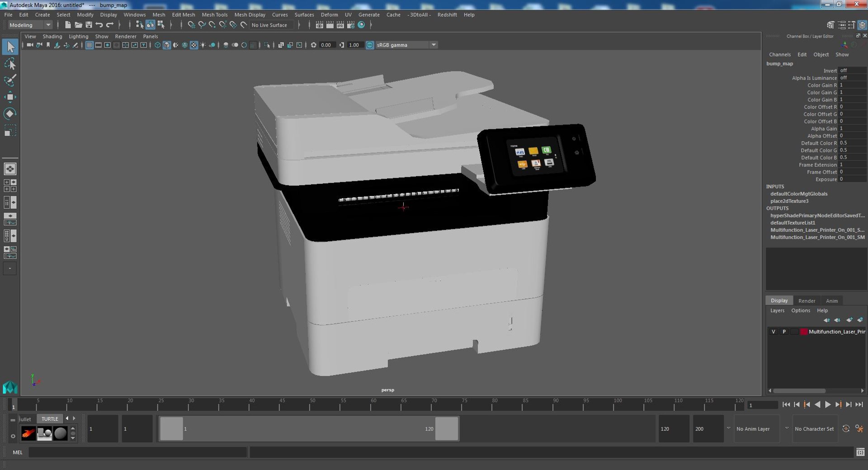868x470 pixels.
Task: Switch viewport to wireframe cube
Action: click(157, 45)
